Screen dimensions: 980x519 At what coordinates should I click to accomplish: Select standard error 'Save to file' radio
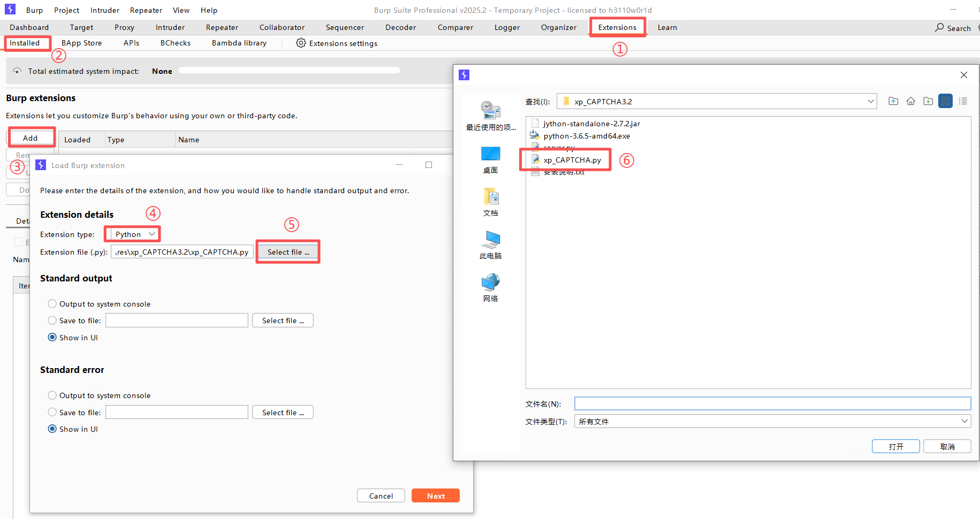coord(52,413)
